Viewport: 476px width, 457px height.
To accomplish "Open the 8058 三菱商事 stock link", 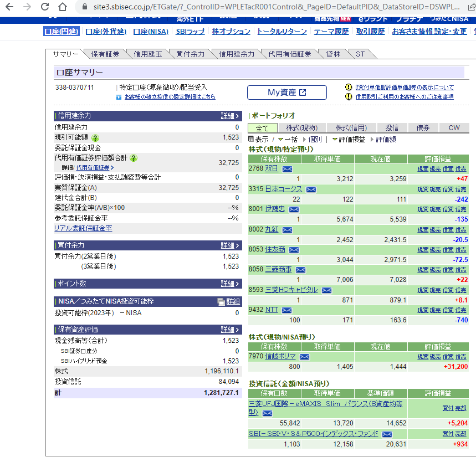I will (278, 269).
